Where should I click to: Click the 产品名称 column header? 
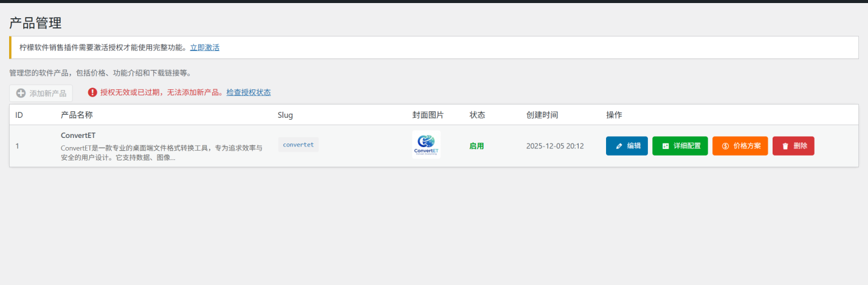tap(77, 115)
